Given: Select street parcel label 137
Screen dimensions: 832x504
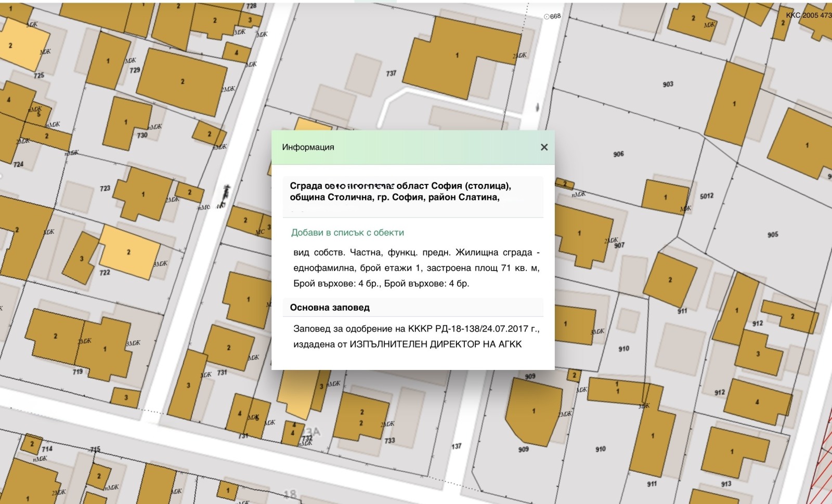Looking at the screenshot, I should 457,446.
